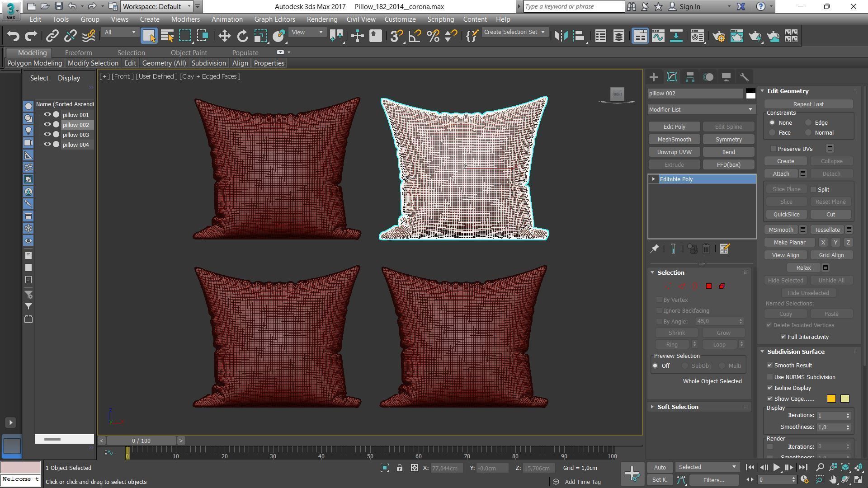Select the Face constraint radio
868x488 pixels.
[772, 133]
